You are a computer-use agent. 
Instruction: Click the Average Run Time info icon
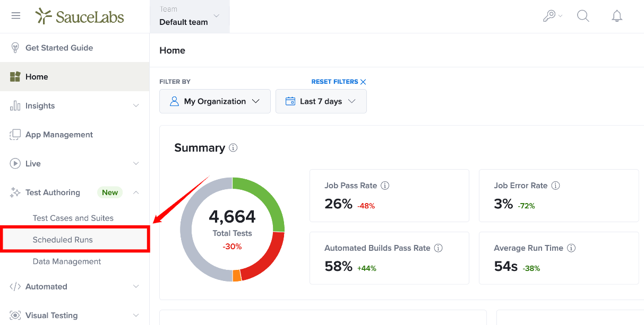[571, 248]
